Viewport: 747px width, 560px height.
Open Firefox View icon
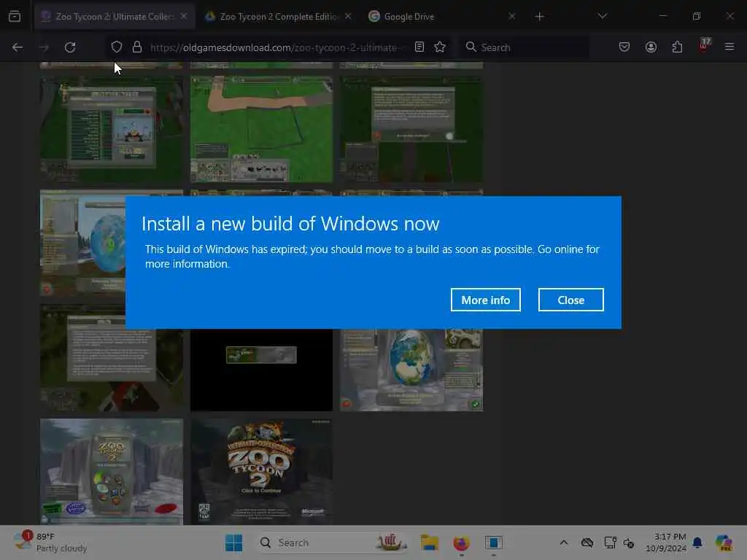point(15,16)
